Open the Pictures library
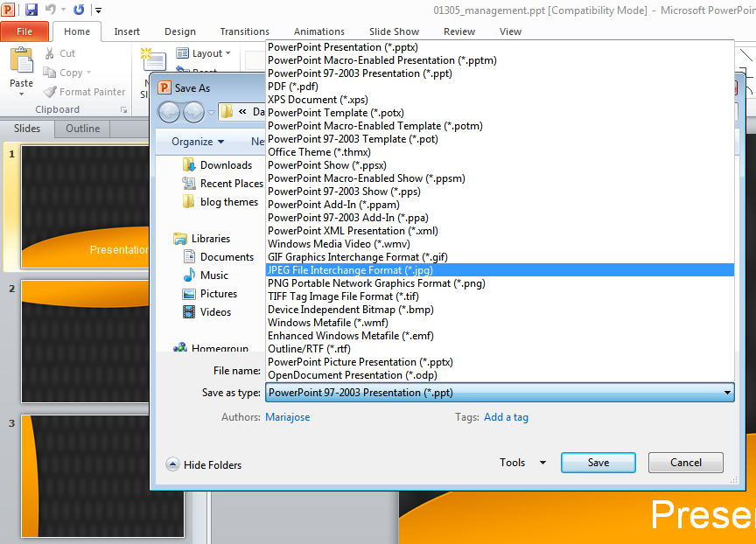Screen dimensions: 756x544 210,294
